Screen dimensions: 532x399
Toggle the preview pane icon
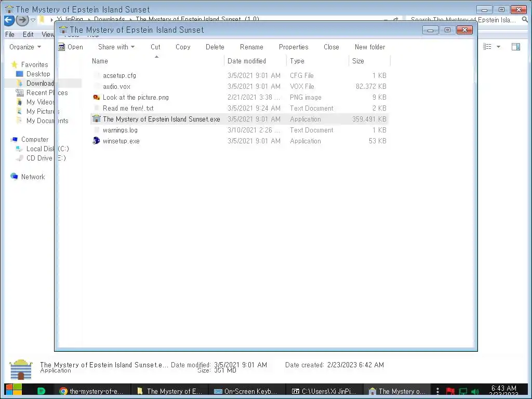coord(516,47)
